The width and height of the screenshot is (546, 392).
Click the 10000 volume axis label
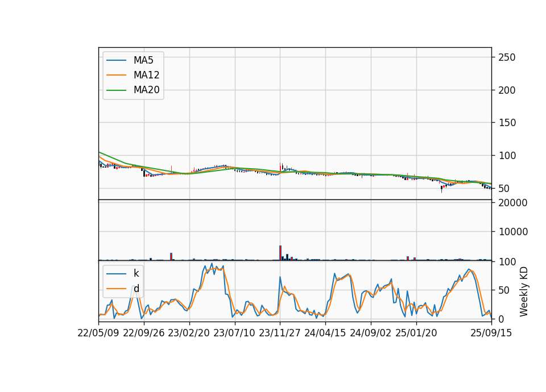513,232
